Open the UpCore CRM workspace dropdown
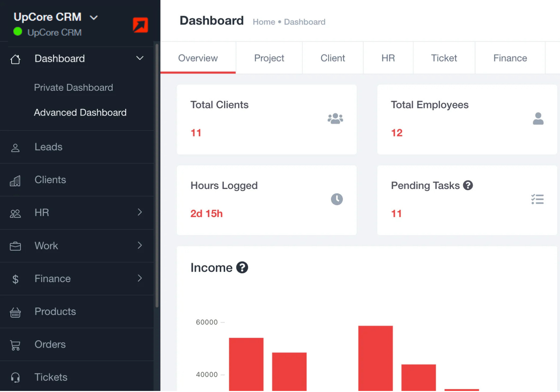 [93, 17]
